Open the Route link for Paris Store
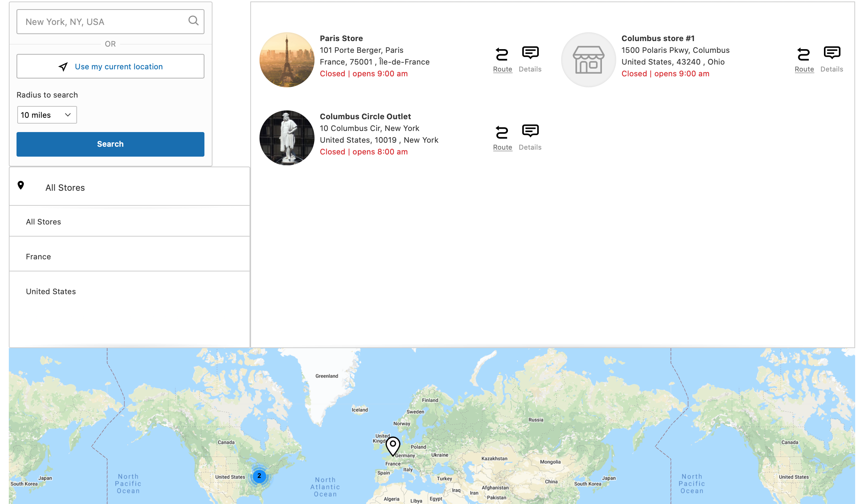The image size is (861, 504). point(502,69)
